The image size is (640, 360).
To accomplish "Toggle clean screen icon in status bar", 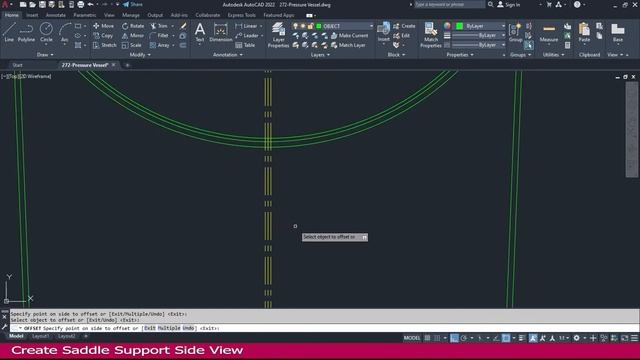I will coord(624,338).
